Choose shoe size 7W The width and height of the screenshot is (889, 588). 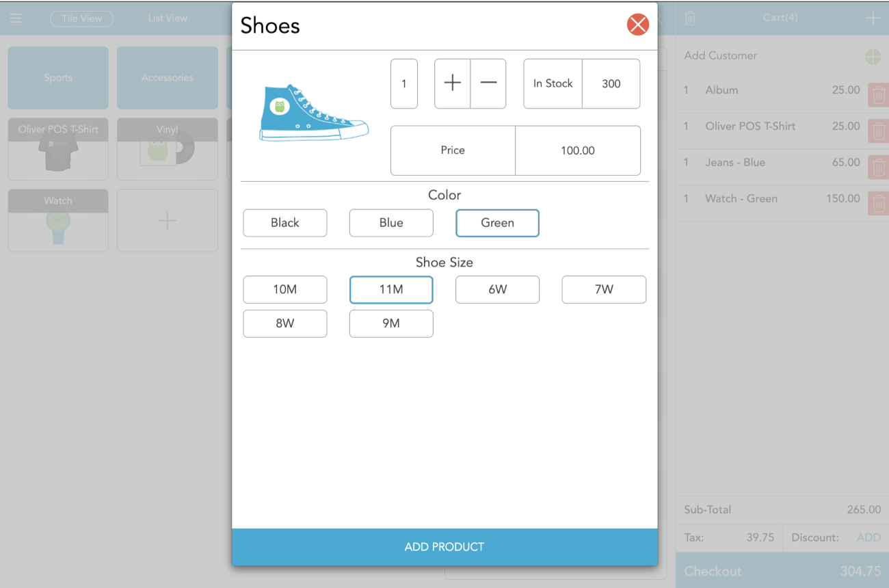[x=604, y=289]
